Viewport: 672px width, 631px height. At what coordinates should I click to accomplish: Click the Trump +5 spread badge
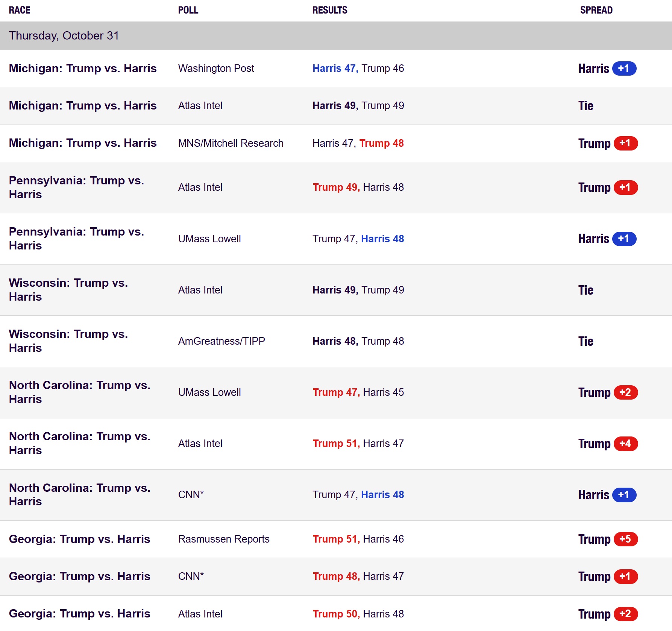click(625, 539)
